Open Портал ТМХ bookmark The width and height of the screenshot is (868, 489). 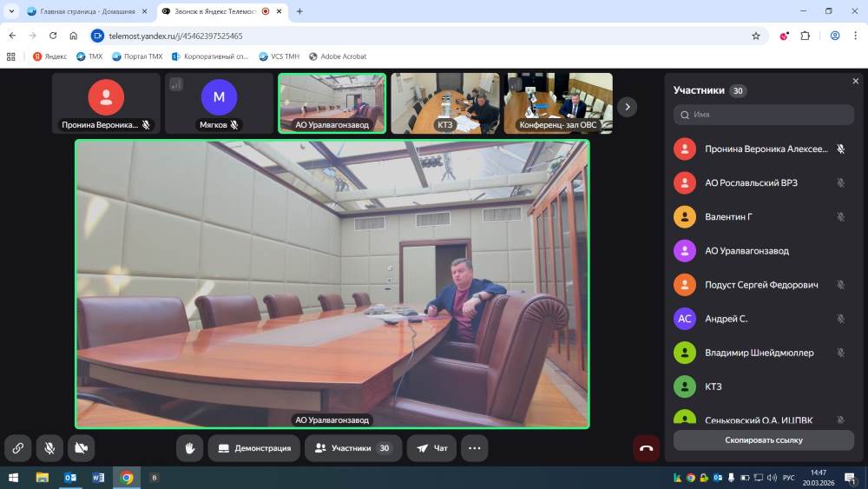(137, 56)
